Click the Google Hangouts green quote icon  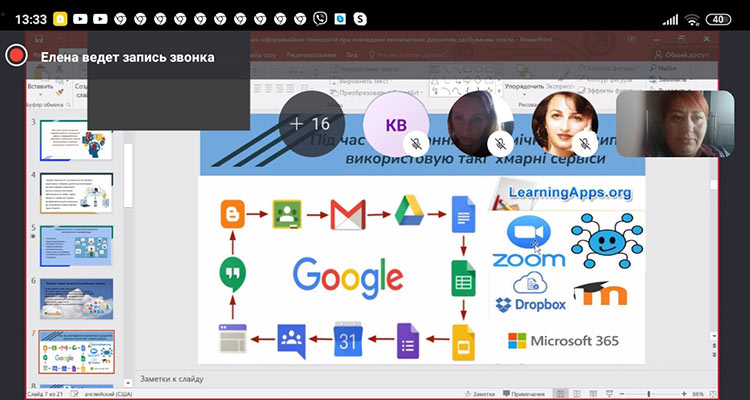pyautogui.click(x=232, y=275)
